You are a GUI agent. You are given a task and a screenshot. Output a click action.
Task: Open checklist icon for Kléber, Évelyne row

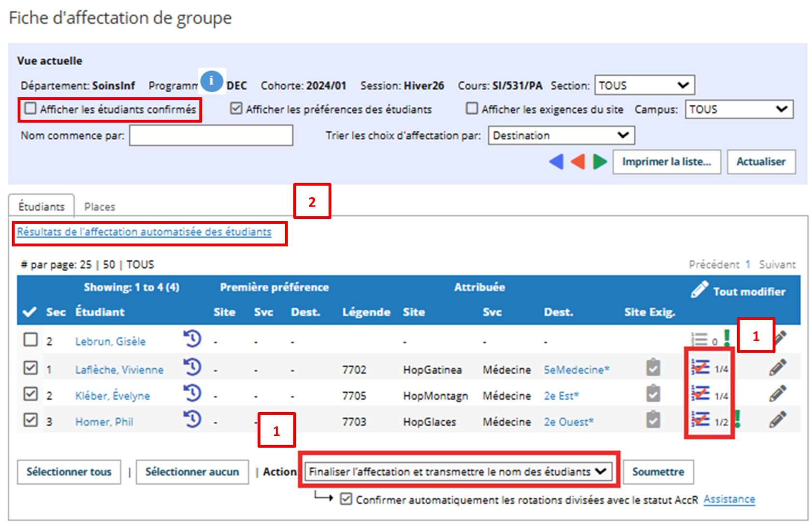click(700, 394)
